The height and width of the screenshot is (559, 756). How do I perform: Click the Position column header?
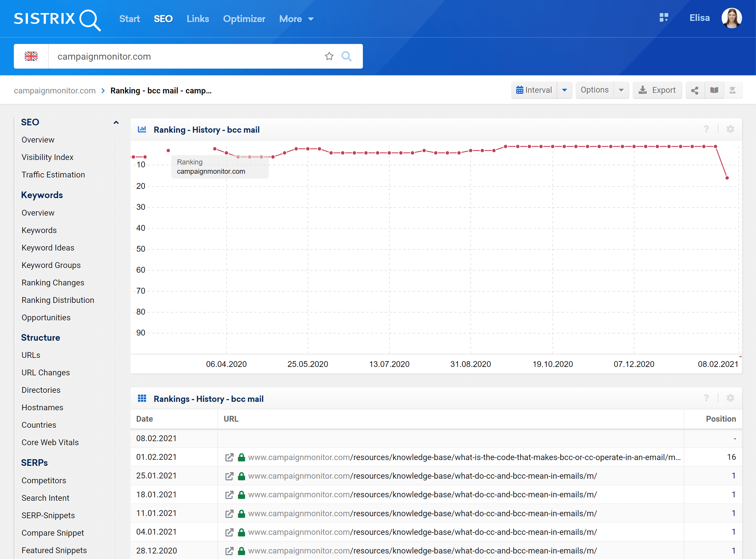721,419
